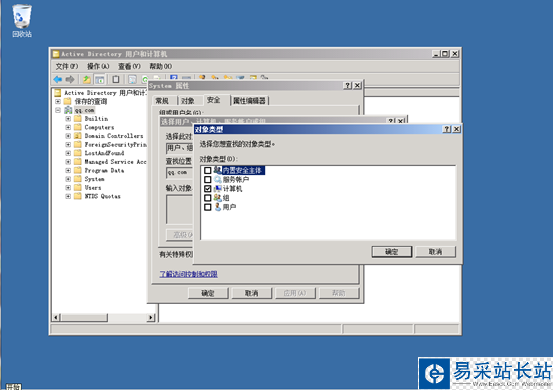Click the green refresh toolbar icon
The height and width of the screenshot is (390, 553).
[x=145, y=79]
